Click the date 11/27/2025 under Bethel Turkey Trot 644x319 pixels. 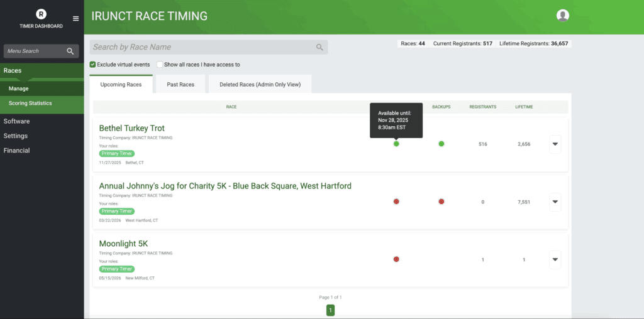110,163
